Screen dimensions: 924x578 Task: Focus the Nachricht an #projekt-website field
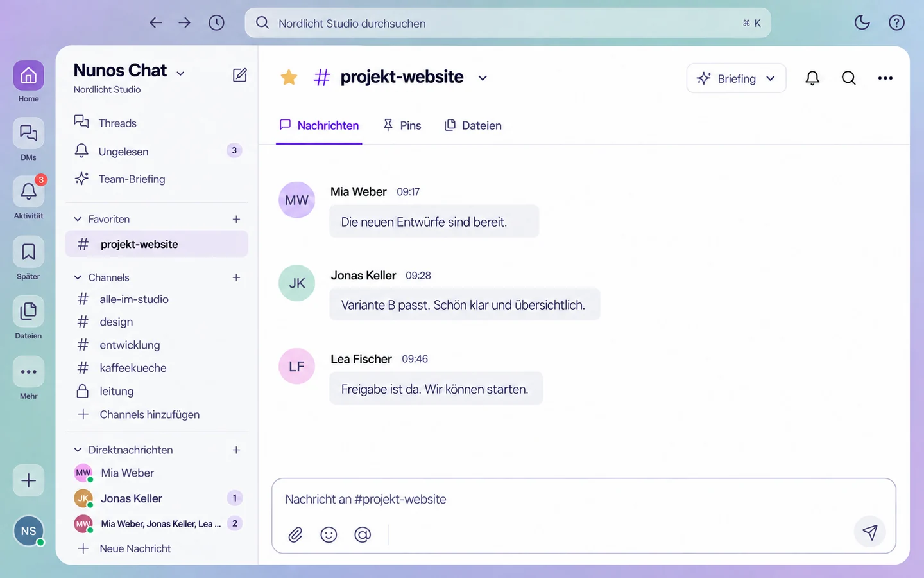pos(583,499)
